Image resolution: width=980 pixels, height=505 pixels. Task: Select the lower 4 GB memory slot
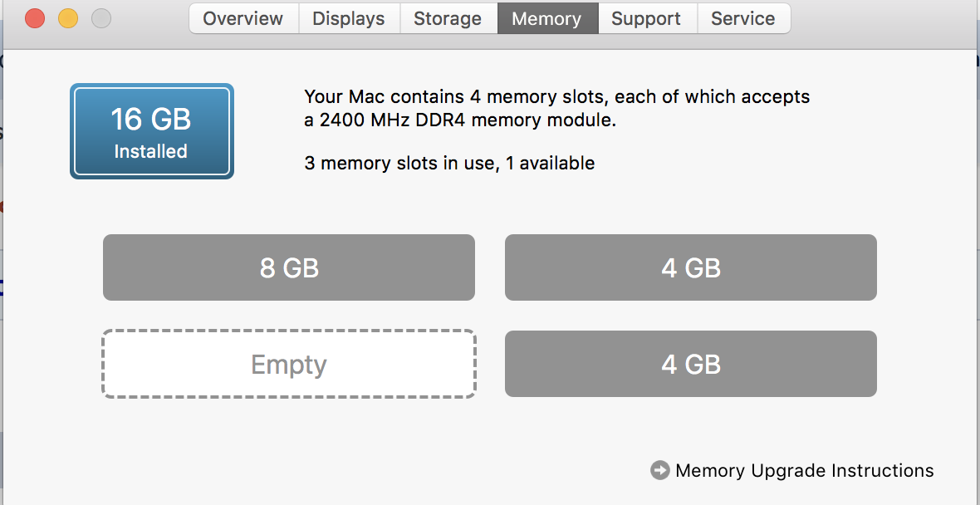click(691, 364)
